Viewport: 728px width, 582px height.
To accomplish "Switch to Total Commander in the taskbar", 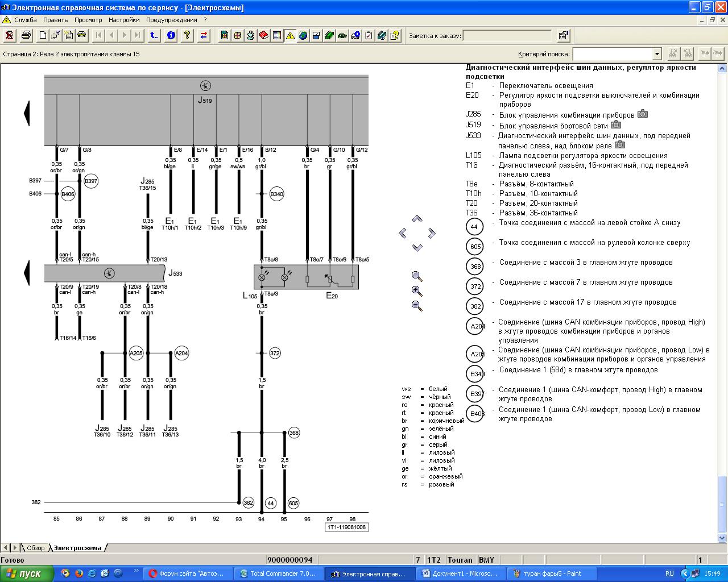I will [x=279, y=573].
